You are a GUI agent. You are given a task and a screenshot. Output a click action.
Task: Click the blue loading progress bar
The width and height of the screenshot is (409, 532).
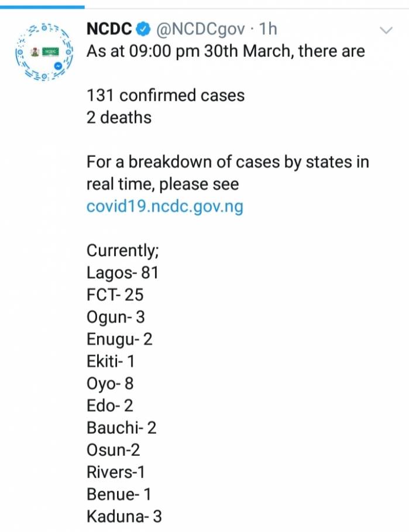pyautogui.click(x=42, y=7)
